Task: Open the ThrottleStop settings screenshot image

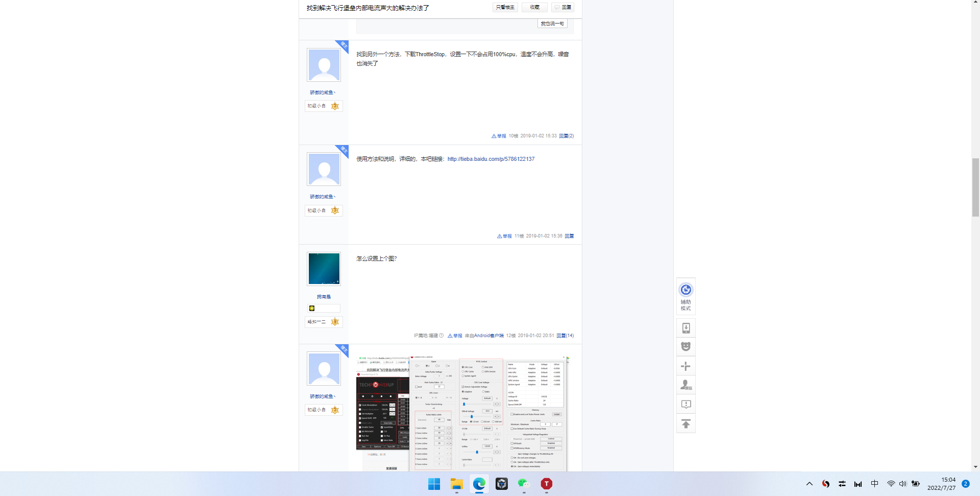Action: [462, 413]
